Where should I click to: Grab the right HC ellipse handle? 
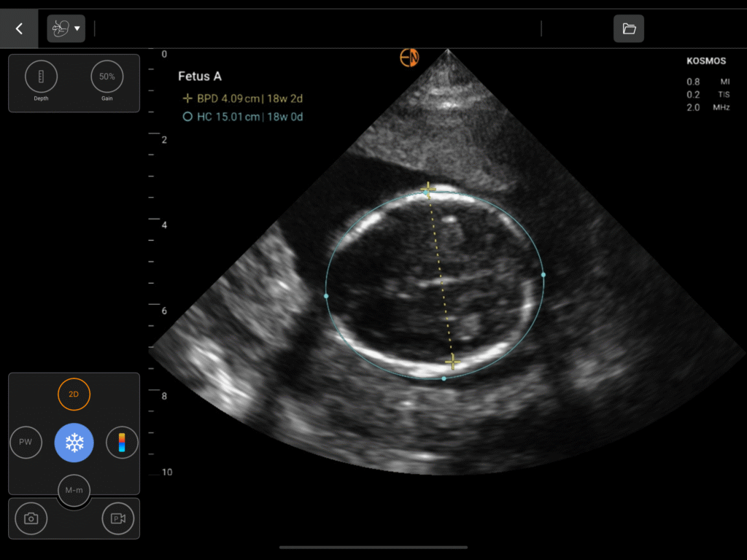pos(543,275)
